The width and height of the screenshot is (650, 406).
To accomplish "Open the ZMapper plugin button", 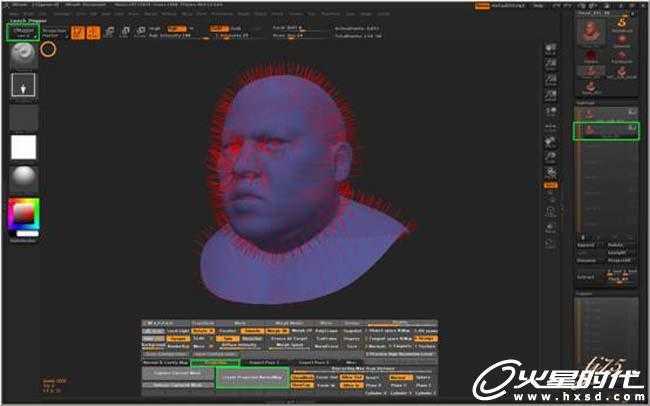I will click(23, 32).
